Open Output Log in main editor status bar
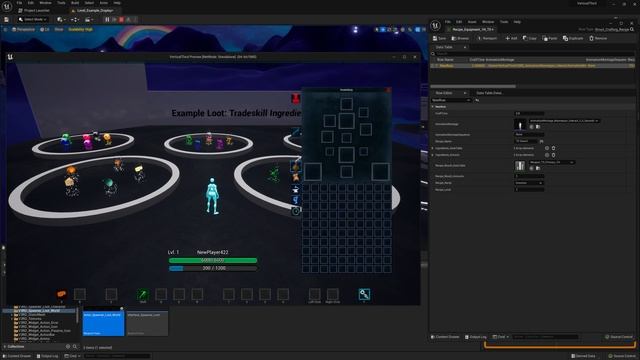Viewport: 640px width, 360px height. tap(48, 356)
